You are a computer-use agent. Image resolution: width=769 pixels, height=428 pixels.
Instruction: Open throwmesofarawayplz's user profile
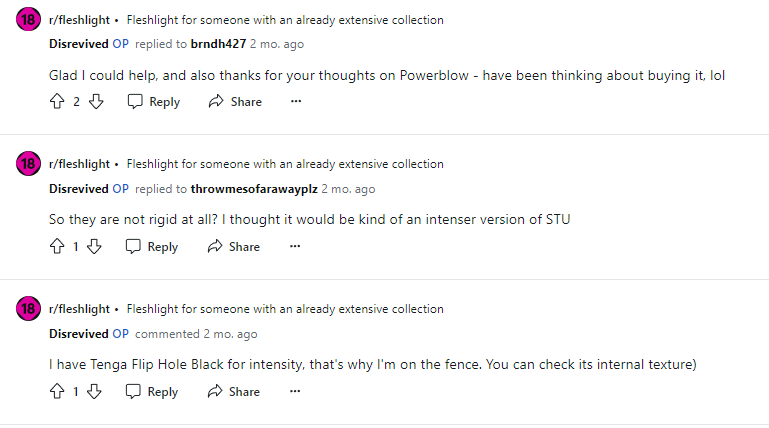[x=254, y=189]
